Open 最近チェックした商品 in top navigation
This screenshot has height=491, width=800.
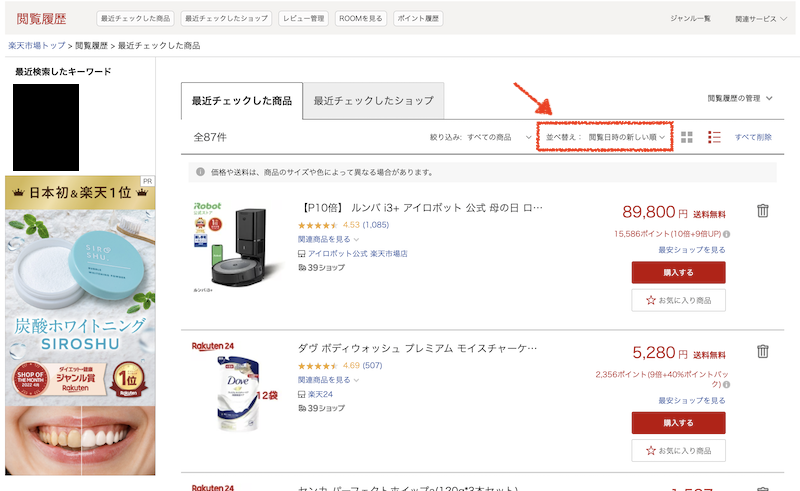point(135,18)
